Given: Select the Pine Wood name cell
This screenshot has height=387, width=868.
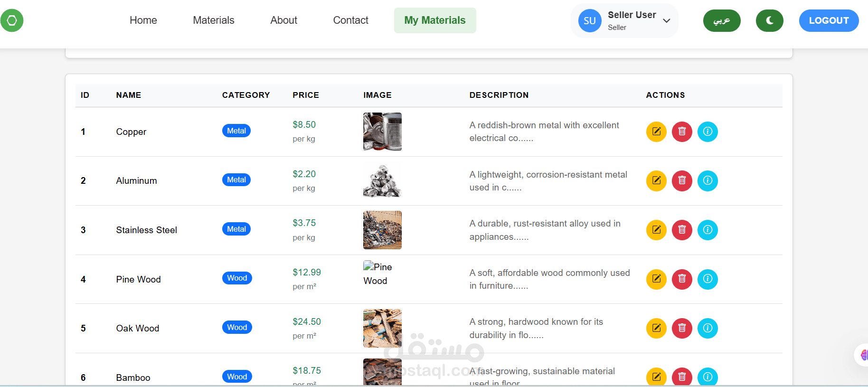Looking at the screenshot, I should tap(138, 279).
